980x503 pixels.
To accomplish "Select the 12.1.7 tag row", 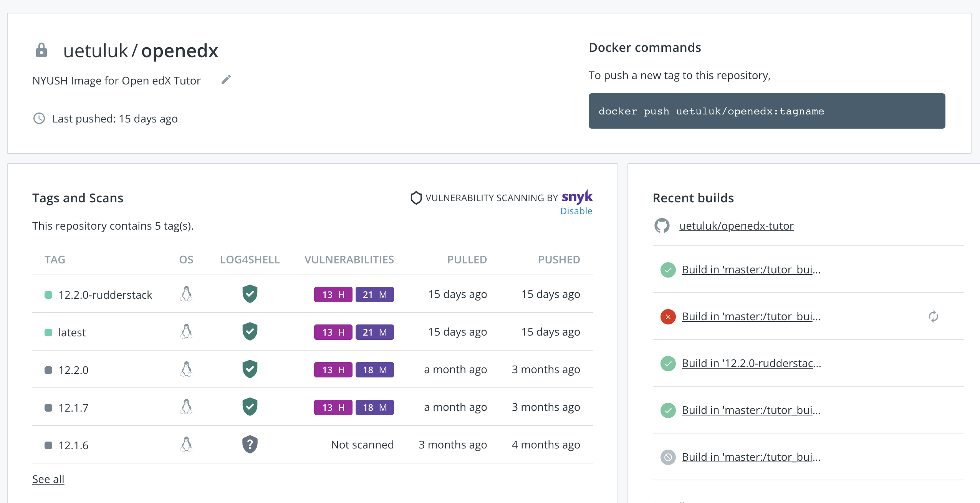I will coord(313,407).
